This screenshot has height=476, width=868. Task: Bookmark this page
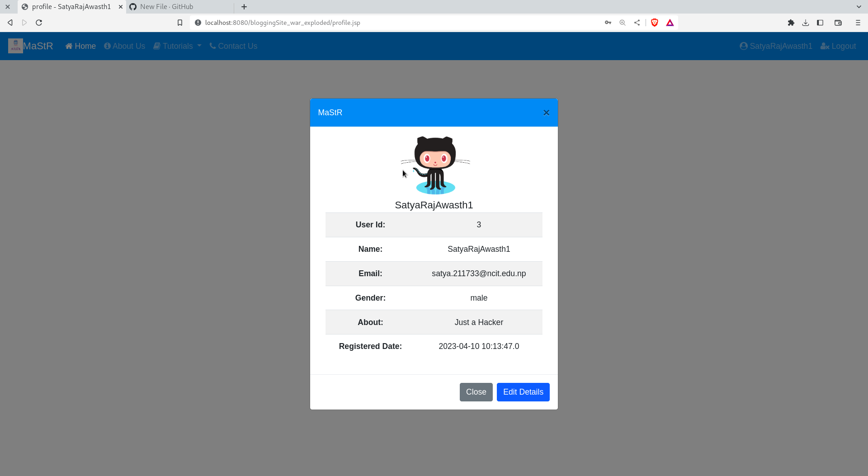point(180,23)
